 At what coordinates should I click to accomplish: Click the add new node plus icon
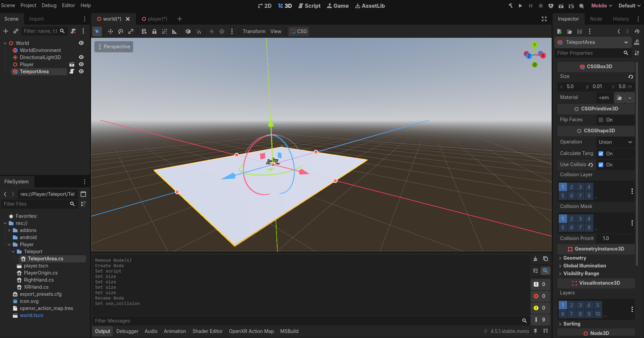[6, 31]
